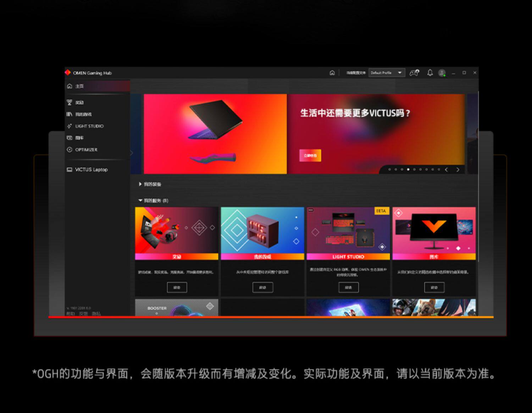The image size is (532, 413).
Task: Select 主页 home in the sidebar
Action: (97, 86)
